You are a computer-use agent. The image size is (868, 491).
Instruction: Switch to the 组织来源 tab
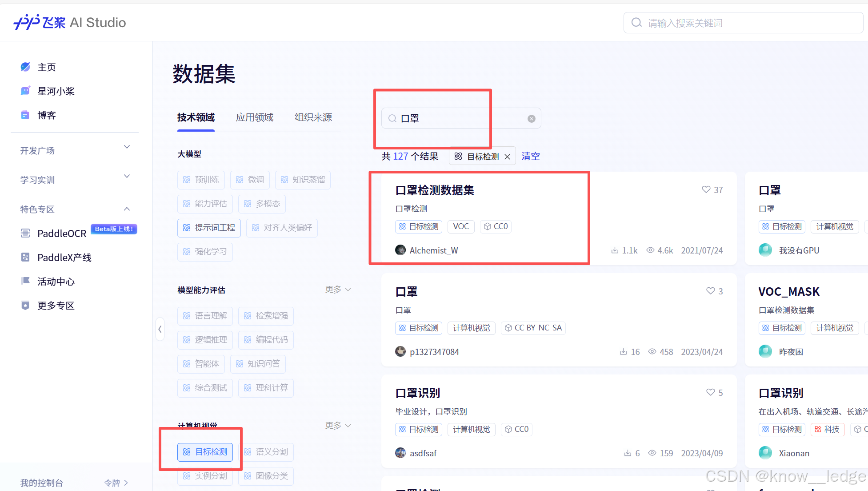click(x=313, y=117)
